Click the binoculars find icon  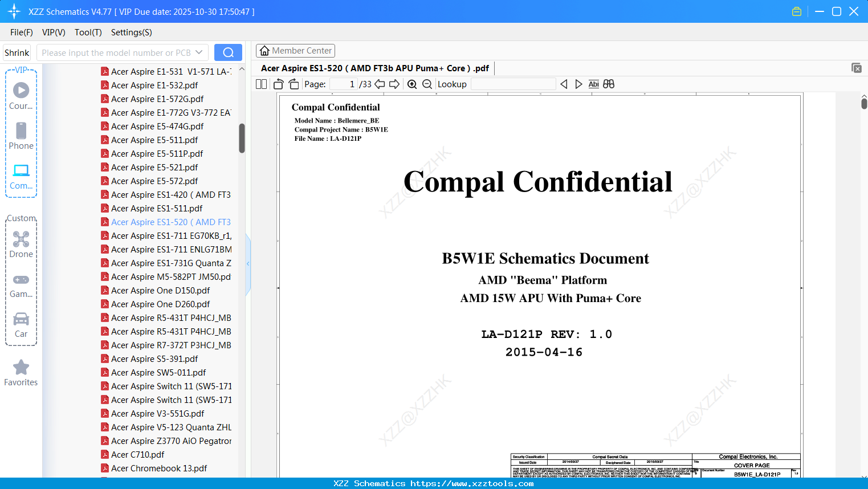pos(609,84)
